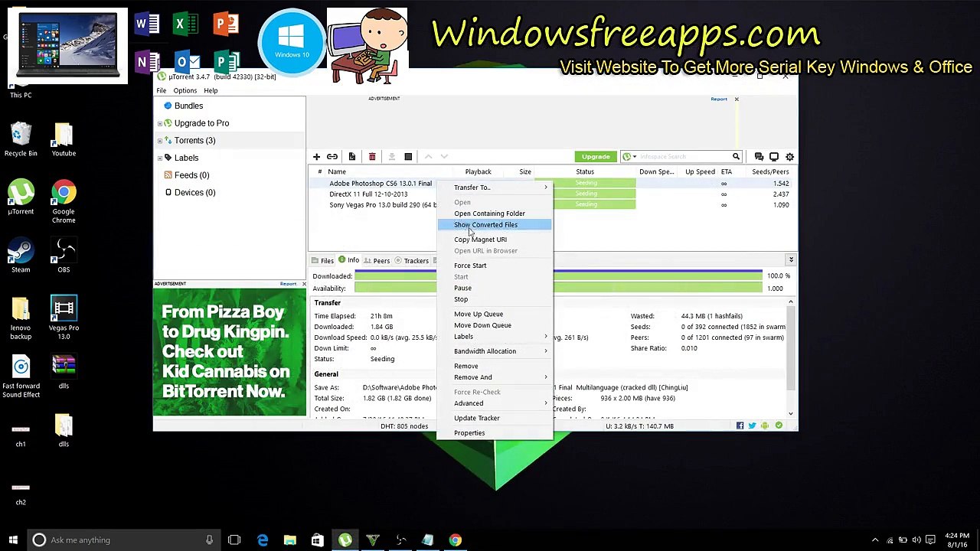980x551 pixels.
Task: Collapse the detail pane with double chevron
Action: pyautogui.click(x=791, y=260)
